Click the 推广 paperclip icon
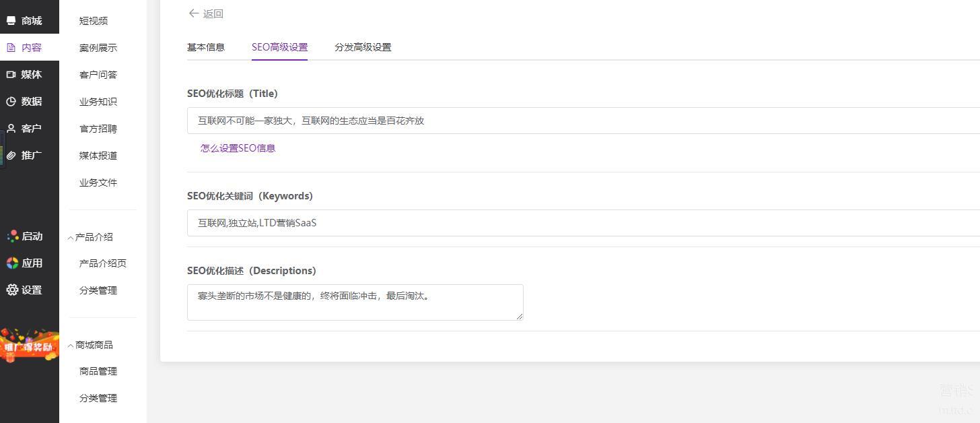The height and width of the screenshot is (423, 980). (x=11, y=156)
